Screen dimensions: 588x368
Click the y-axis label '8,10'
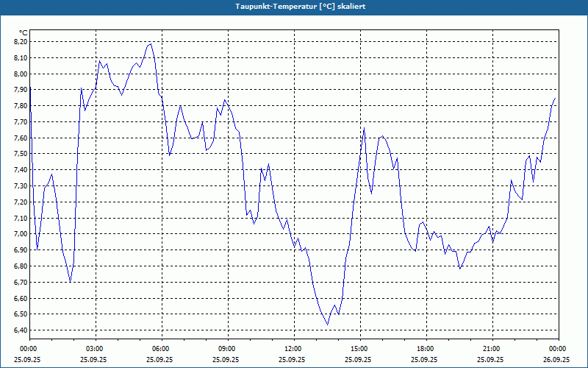click(21, 58)
